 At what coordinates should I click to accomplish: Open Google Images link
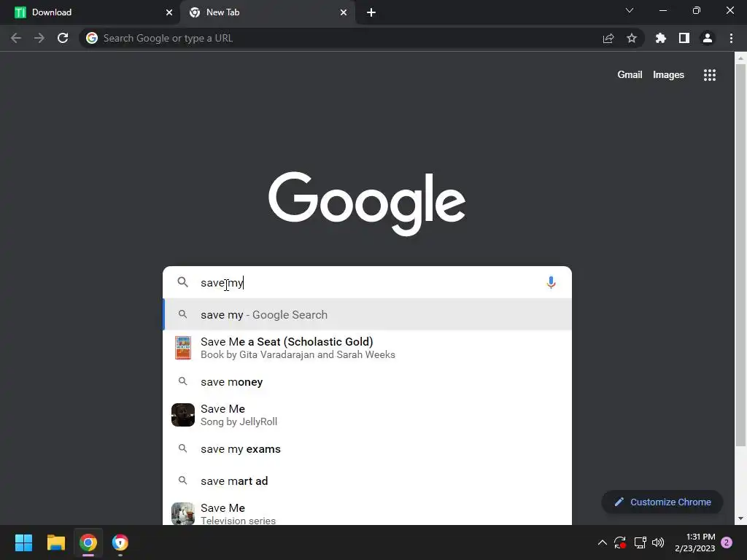pos(668,75)
